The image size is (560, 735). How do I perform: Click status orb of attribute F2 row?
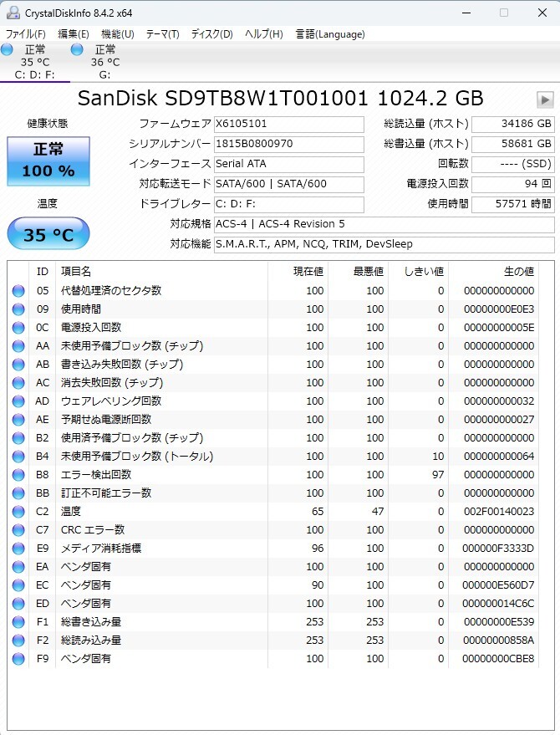[18, 641]
